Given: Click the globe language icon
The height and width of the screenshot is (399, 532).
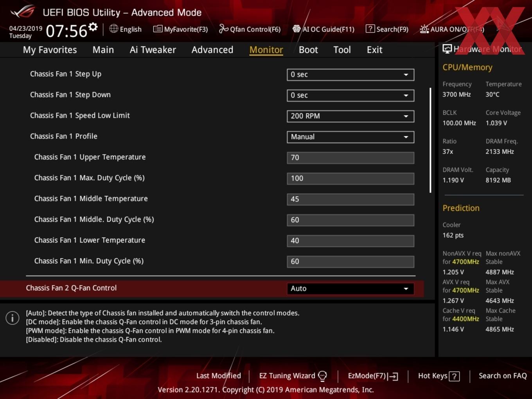Looking at the screenshot, I should [113, 29].
